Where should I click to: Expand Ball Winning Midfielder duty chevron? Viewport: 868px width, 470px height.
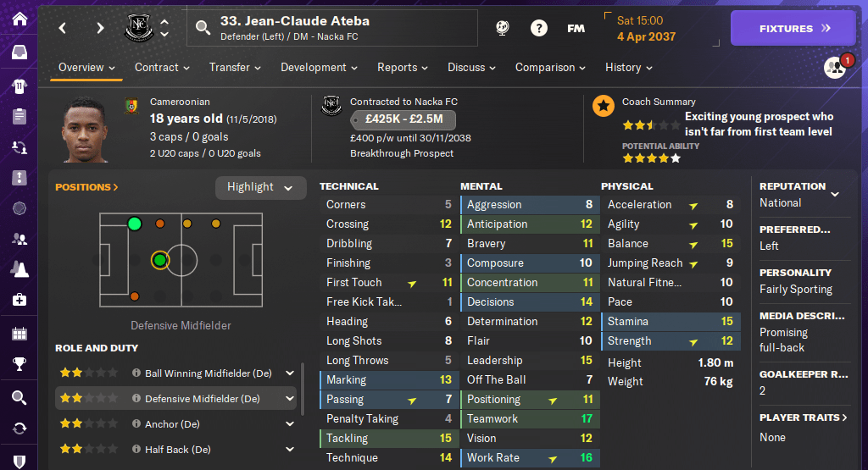(x=290, y=373)
